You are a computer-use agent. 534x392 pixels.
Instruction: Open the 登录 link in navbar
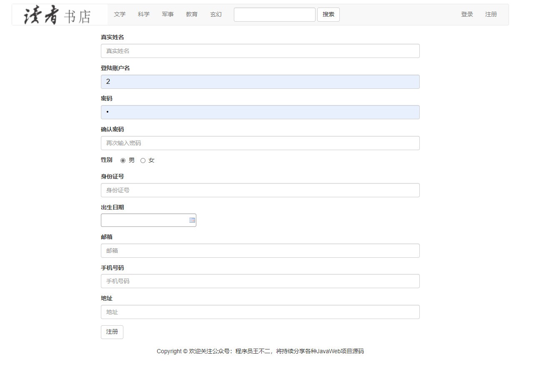coord(467,15)
